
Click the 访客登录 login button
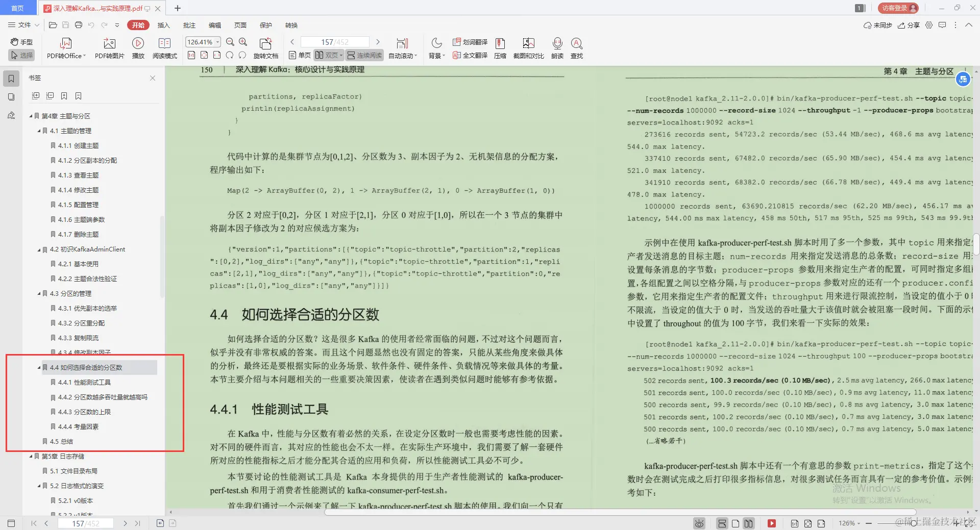[x=897, y=8]
